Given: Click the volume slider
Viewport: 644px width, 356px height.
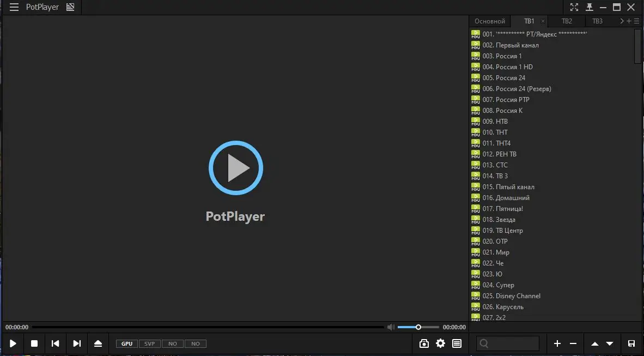Looking at the screenshot, I should point(418,327).
